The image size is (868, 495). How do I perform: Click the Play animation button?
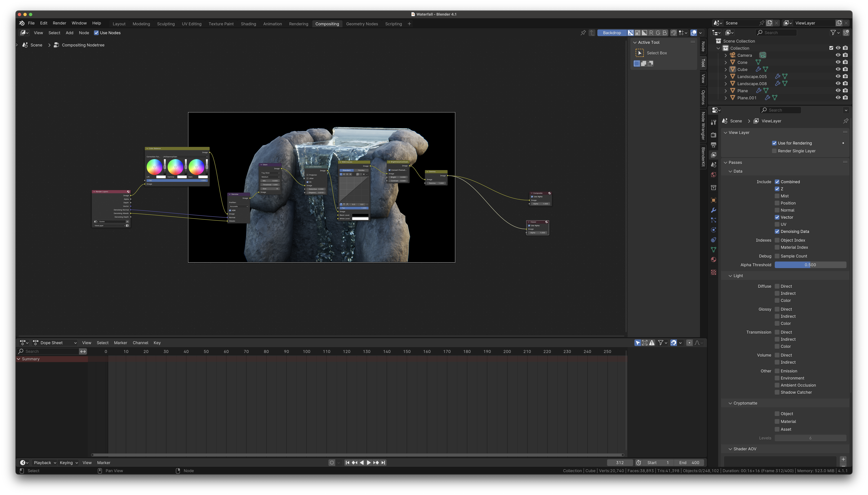pyautogui.click(x=369, y=463)
